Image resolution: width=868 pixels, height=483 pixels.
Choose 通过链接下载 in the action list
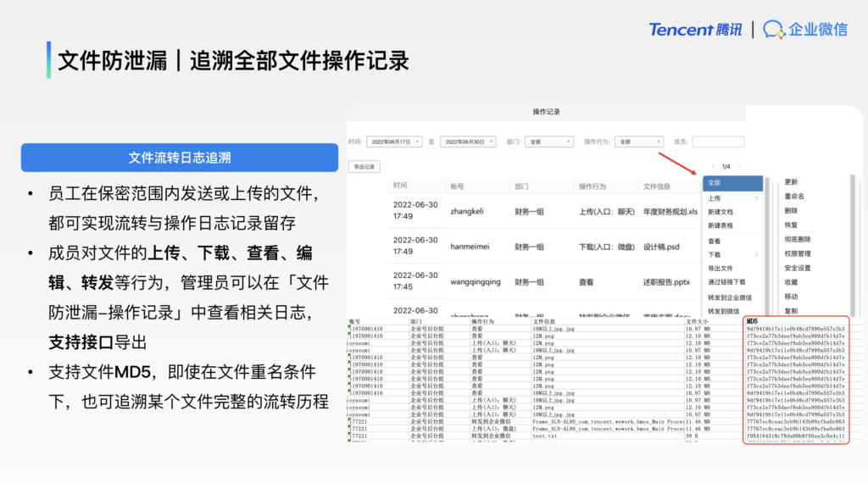tap(726, 282)
